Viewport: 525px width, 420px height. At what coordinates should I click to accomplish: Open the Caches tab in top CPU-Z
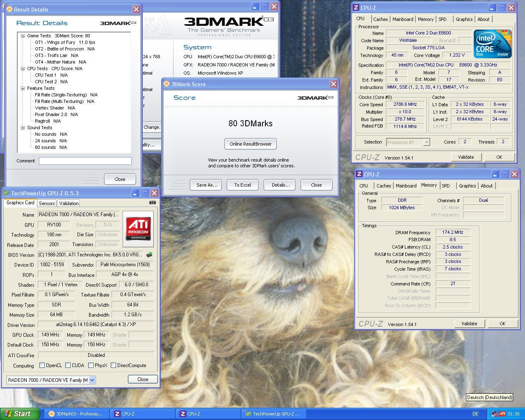(x=380, y=19)
